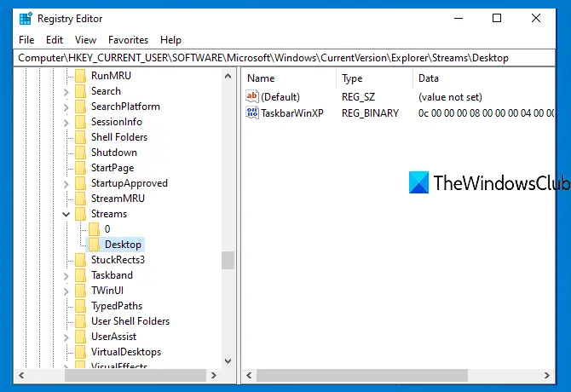Expand the SearchPlatform key
Viewport: 571px width, 392px height.
click(66, 107)
